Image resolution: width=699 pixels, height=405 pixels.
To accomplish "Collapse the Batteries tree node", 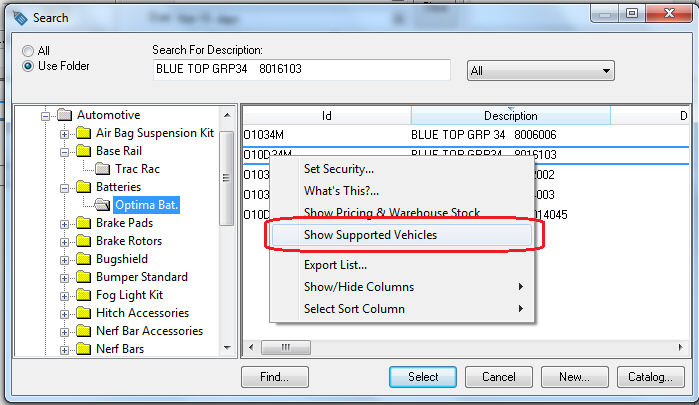I will pyautogui.click(x=64, y=188).
